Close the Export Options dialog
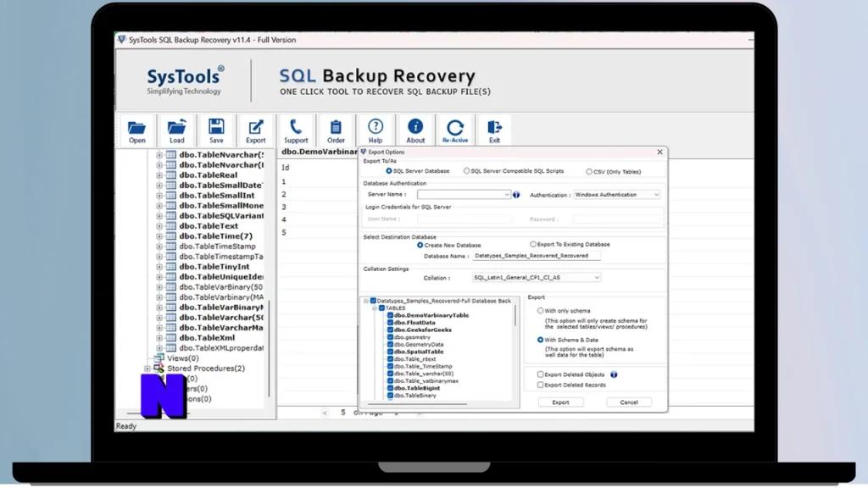The width and height of the screenshot is (868, 488). tap(659, 152)
